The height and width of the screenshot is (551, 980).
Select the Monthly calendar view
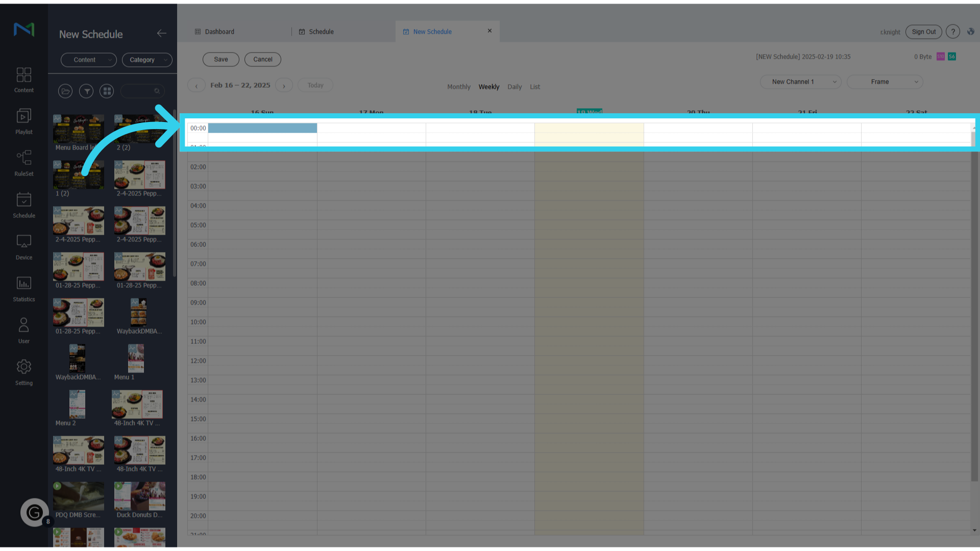coord(458,87)
